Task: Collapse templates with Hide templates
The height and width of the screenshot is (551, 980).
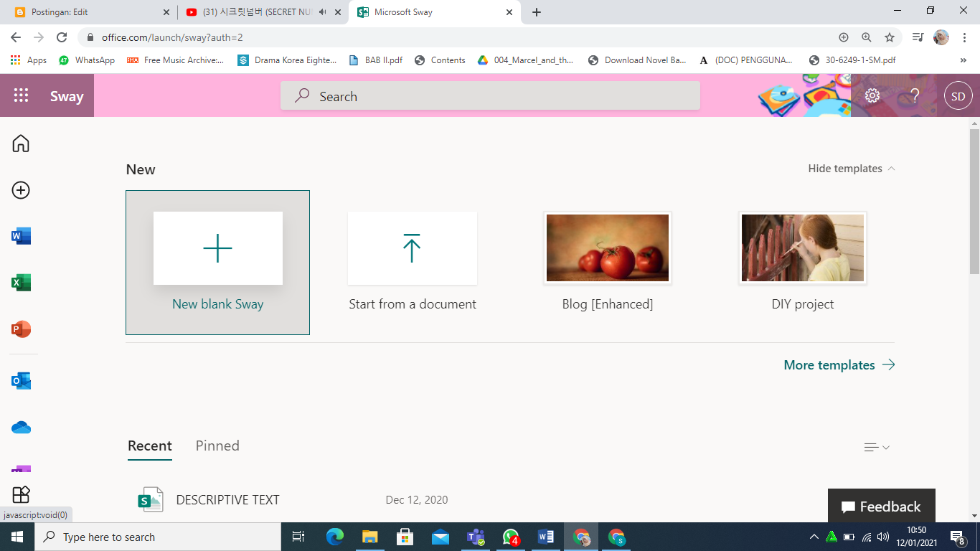Action: click(851, 168)
